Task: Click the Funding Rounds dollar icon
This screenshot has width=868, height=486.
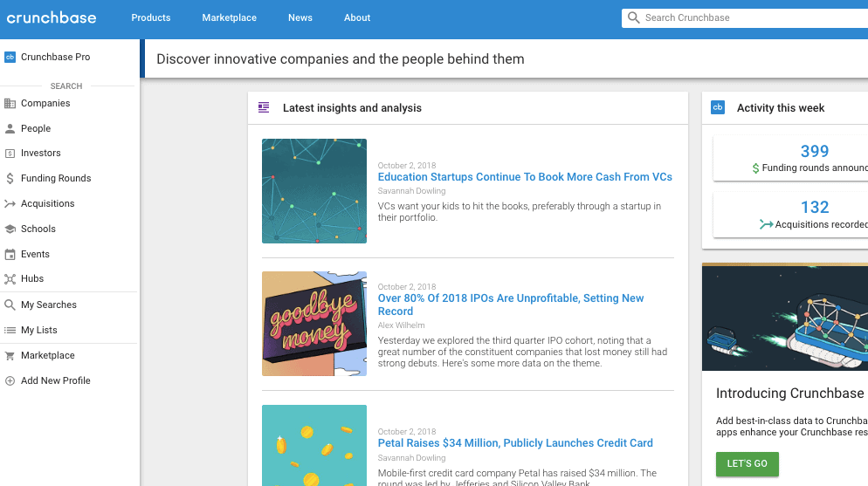Action: pos(10,178)
